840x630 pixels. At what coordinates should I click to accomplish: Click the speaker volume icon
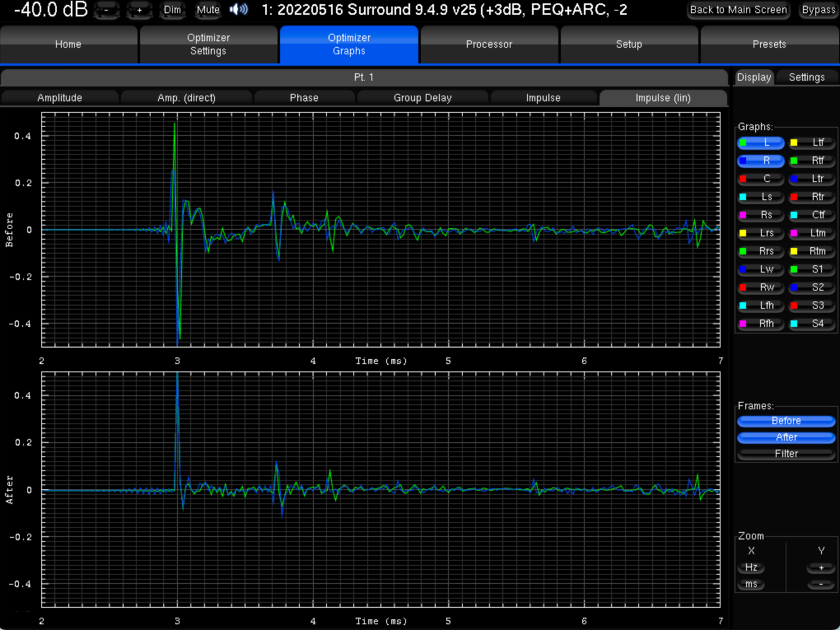[x=239, y=9]
